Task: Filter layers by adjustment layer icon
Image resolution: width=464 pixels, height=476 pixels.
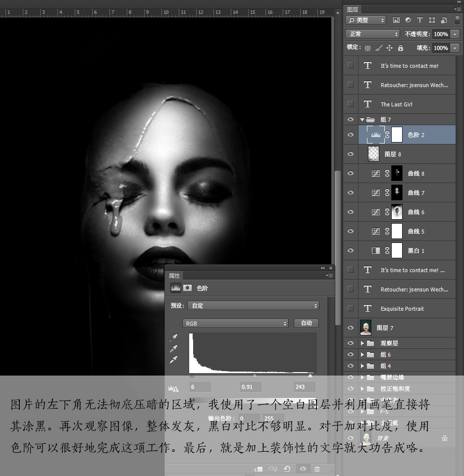Action: (408, 20)
